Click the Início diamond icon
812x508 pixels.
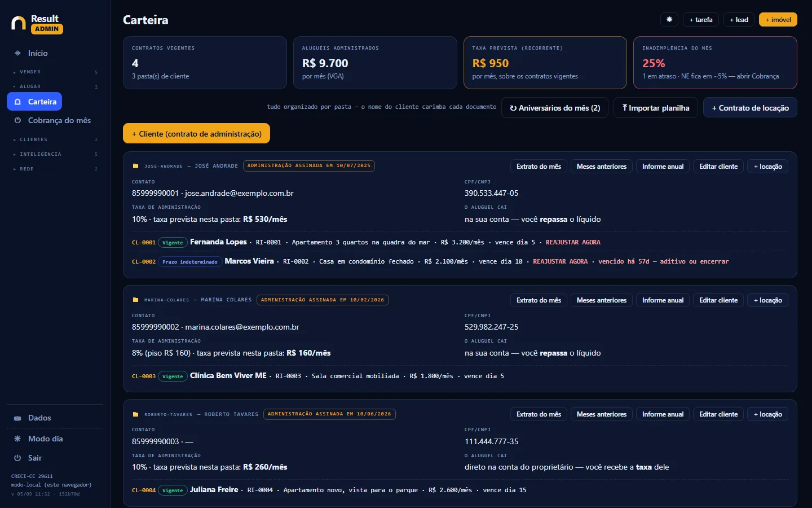(17, 53)
